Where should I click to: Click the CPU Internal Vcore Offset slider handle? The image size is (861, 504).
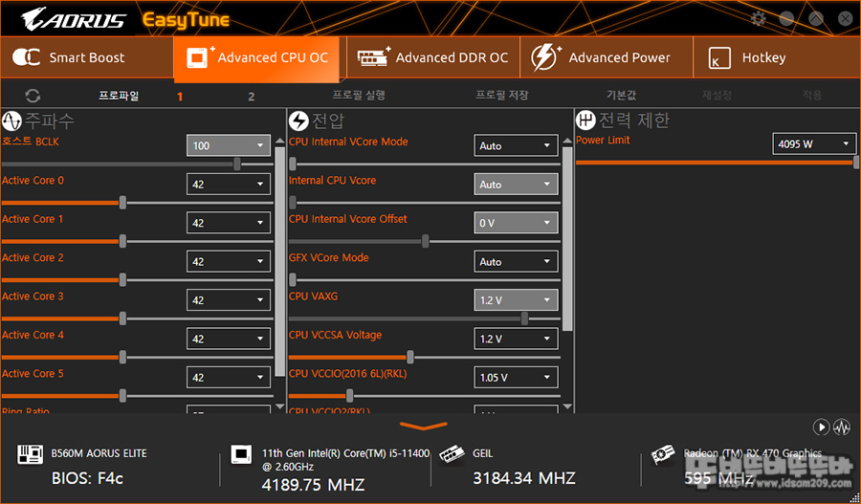pos(426,241)
